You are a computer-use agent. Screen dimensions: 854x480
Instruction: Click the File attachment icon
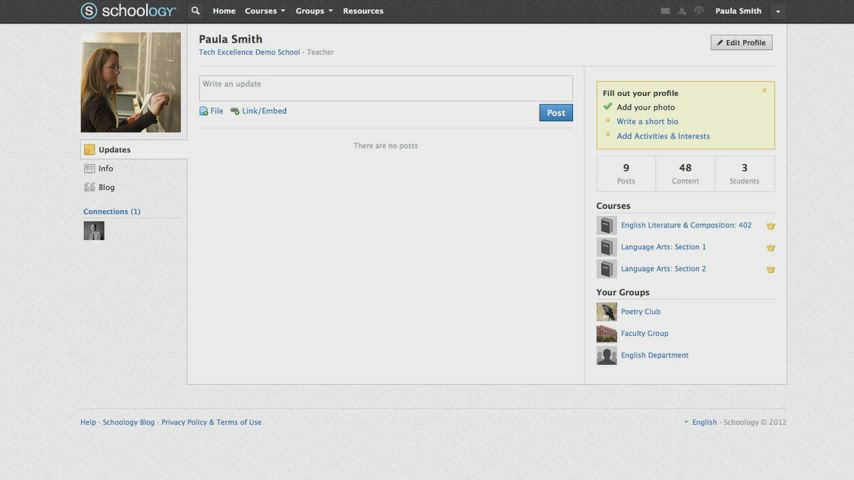tap(204, 112)
